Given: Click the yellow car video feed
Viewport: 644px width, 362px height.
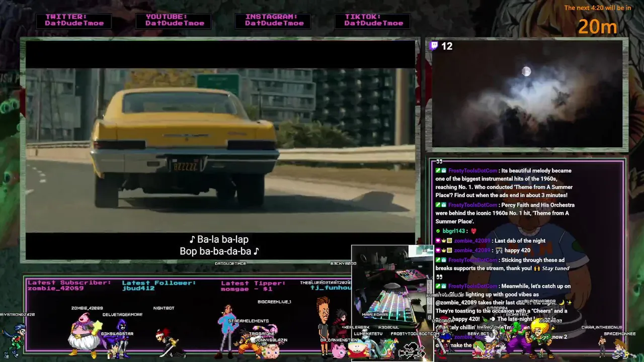Looking at the screenshot, I should 220,150.
